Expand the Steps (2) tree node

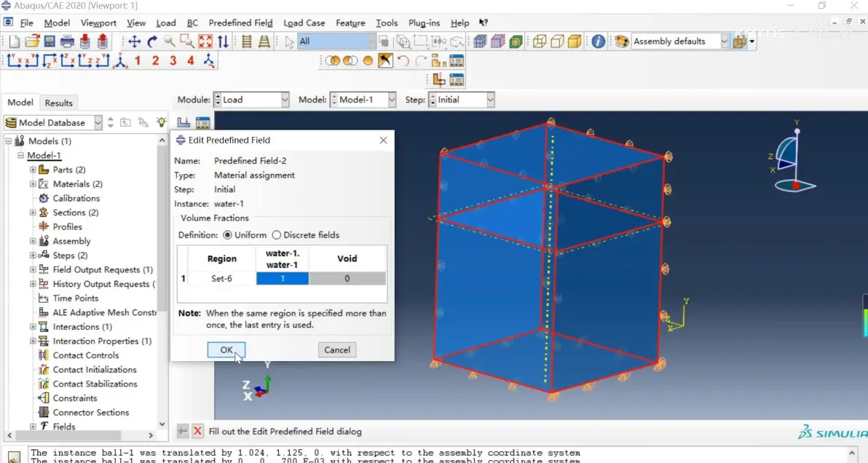33,256
